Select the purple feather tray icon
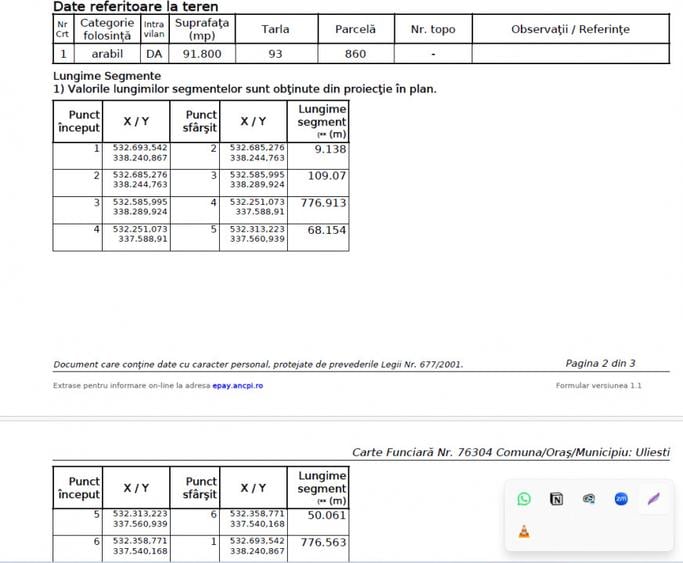 click(x=653, y=499)
